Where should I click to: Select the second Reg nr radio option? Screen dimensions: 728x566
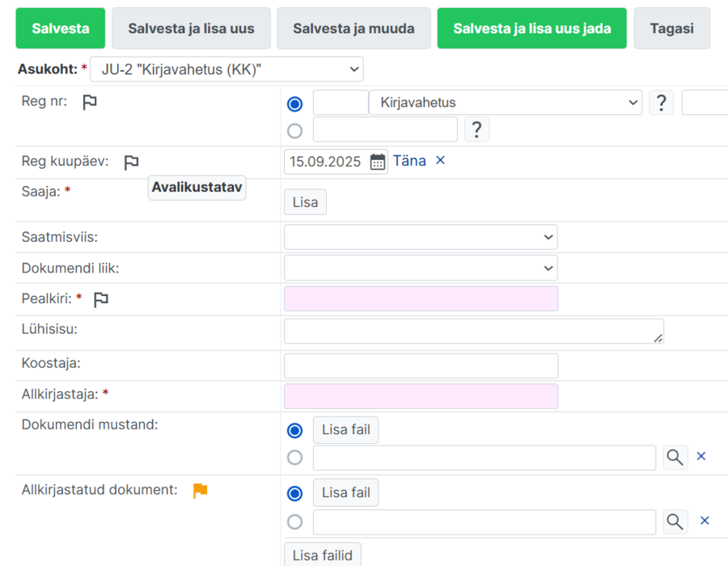click(x=294, y=131)
